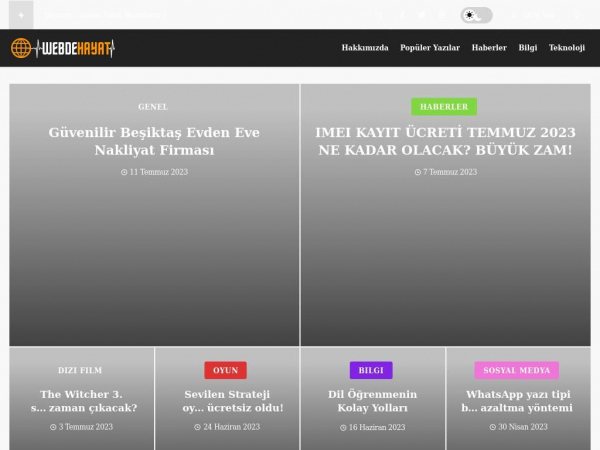
Task: Go to the Haberler menu item
Action: pos(489,48)
